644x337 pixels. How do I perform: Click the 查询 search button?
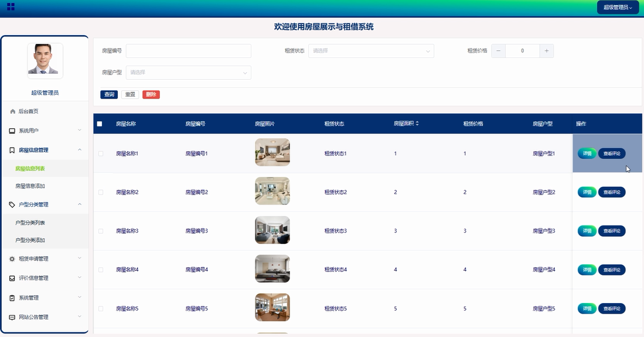109,94
